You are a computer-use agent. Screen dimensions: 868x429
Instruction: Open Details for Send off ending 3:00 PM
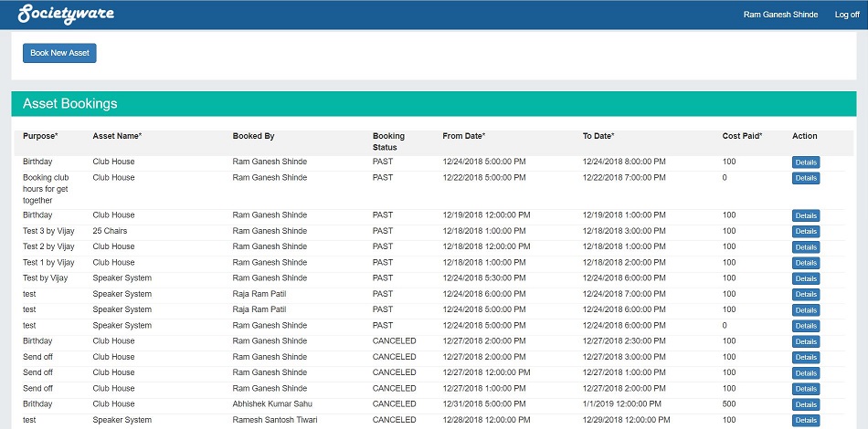pos(806,358)
